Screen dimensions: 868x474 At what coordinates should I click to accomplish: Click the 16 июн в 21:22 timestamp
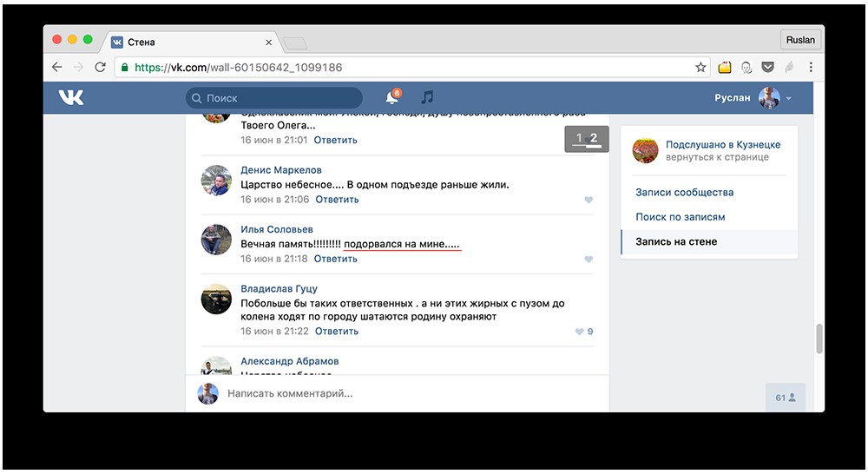274,331
